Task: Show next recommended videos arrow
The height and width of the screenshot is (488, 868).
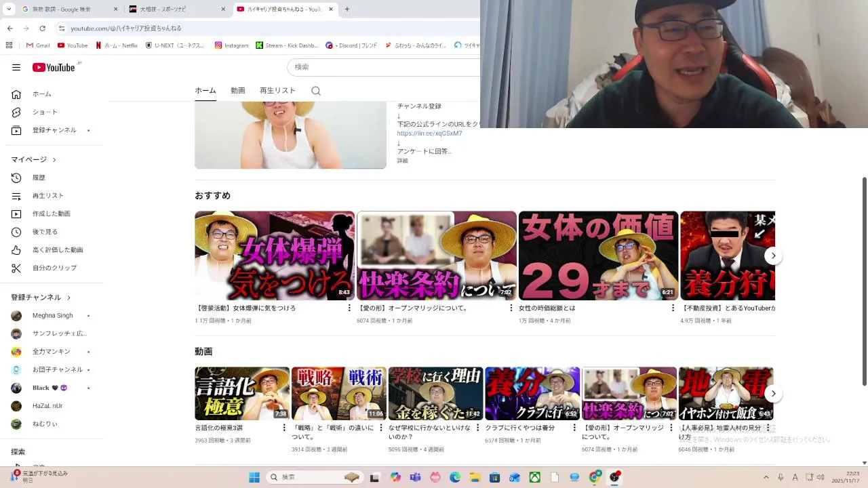Action: (773, 256)
